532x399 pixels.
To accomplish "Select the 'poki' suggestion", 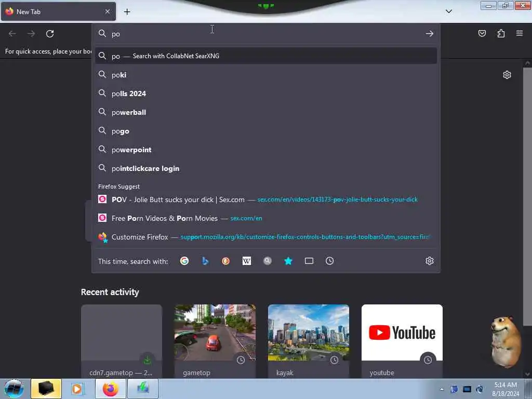I will point(266,75).
